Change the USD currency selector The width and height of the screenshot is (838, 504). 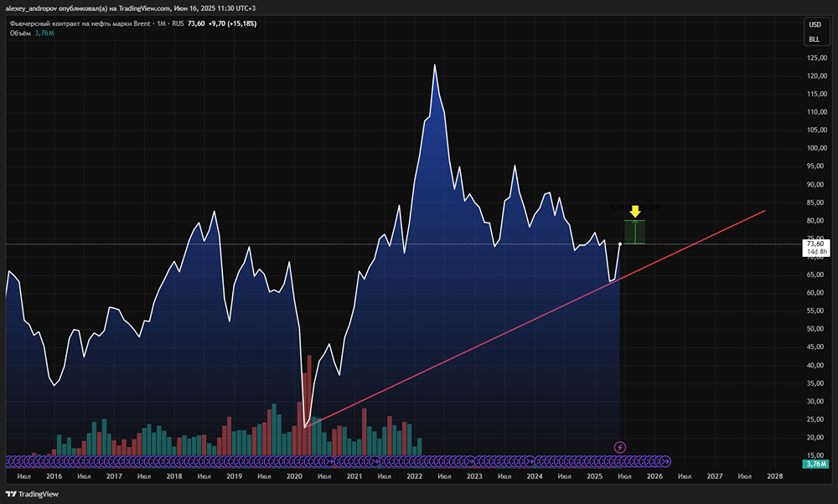pyautogui.click(x=815, y=24)
